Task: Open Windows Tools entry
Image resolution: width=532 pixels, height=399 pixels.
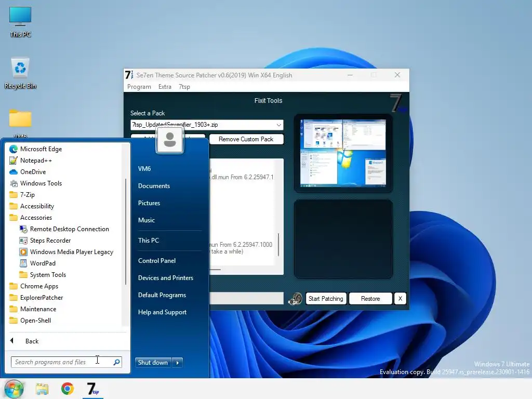Action: (x=41, y=183)
